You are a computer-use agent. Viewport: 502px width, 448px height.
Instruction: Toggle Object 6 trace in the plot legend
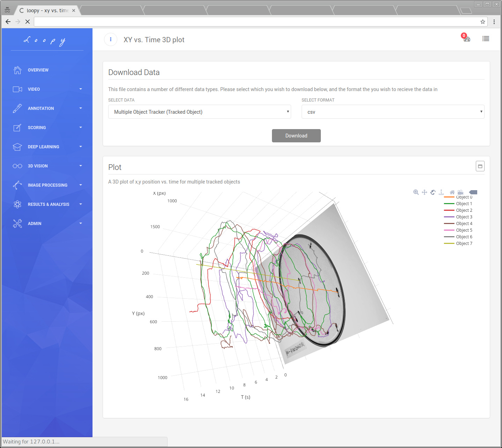(463, 237)
